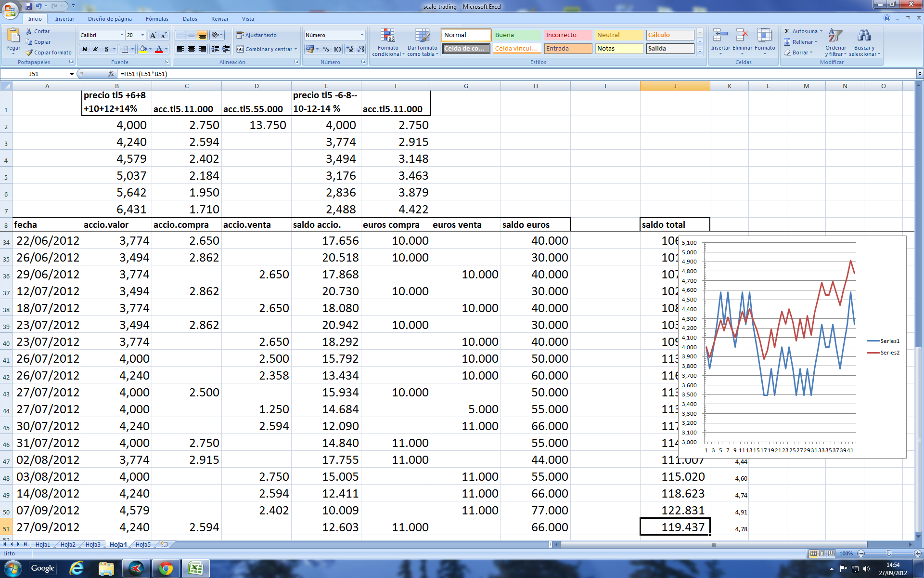The height and width of the screenshot is (578, 924).
Task: Open the Fórmulas ribbon tab
Action: tap(157, 19)
